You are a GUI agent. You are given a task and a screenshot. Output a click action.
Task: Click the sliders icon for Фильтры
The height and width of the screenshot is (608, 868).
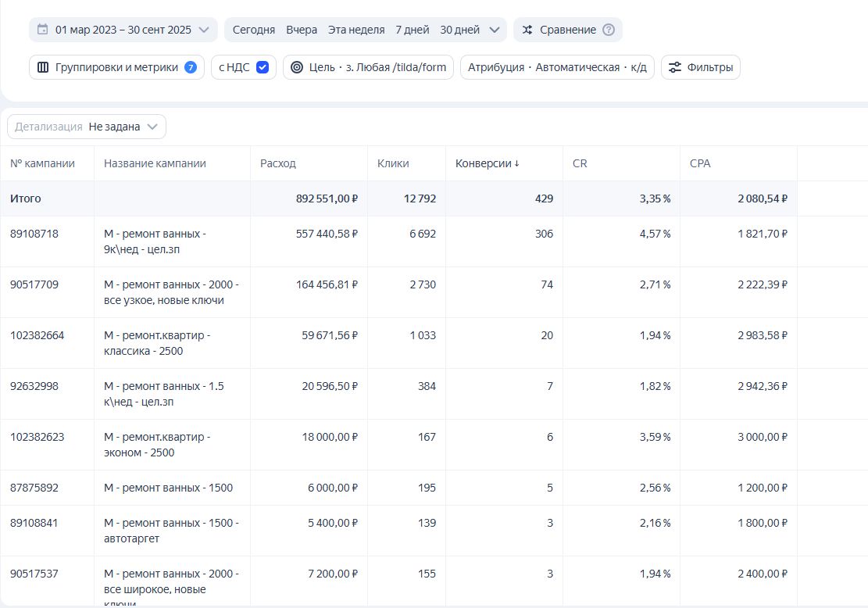pyautogui.click(x=675, y=67)
